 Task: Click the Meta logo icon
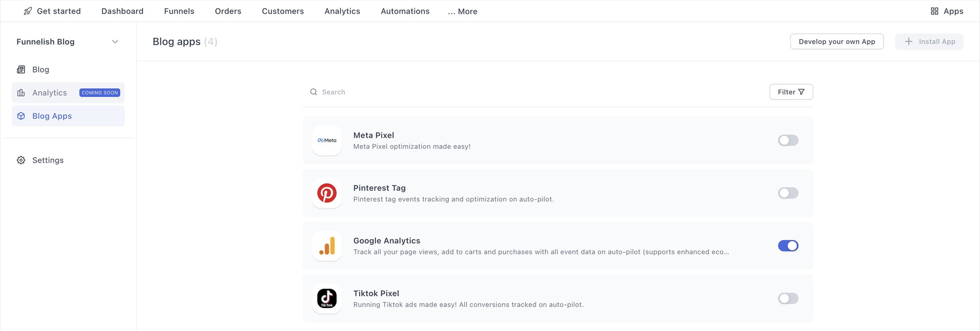tap(327, 141)
